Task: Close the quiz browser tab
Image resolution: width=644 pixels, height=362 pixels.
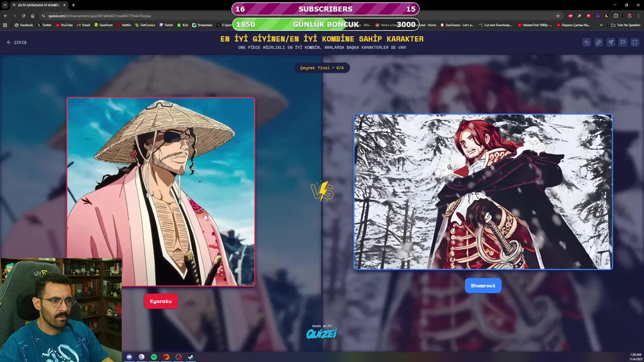Action: coord(64,5)
